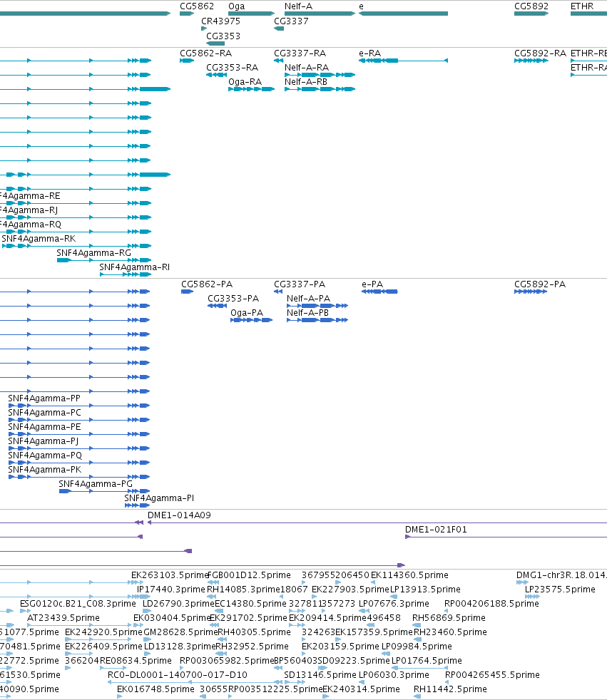607x700 pixels.
Task: Select the CG5862-RA transcript
Action: 187,61
